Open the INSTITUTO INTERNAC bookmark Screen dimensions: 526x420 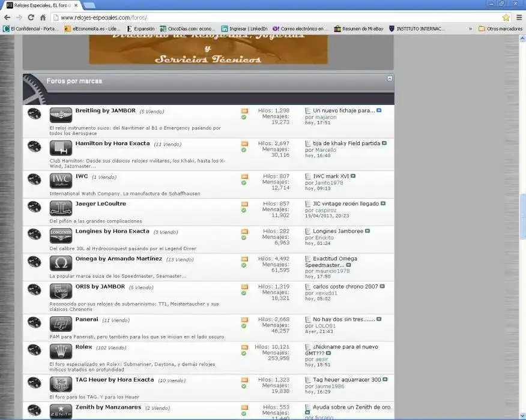417,29
